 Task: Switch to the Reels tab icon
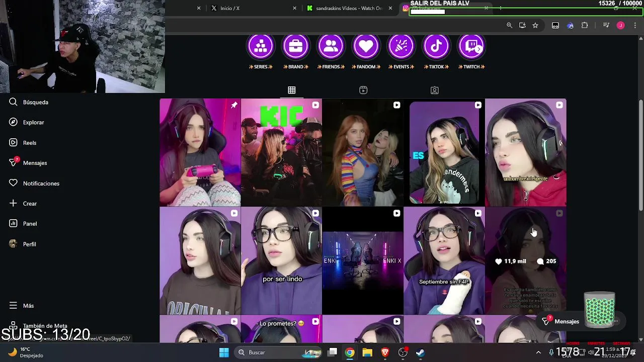click(x=363, y=90)
